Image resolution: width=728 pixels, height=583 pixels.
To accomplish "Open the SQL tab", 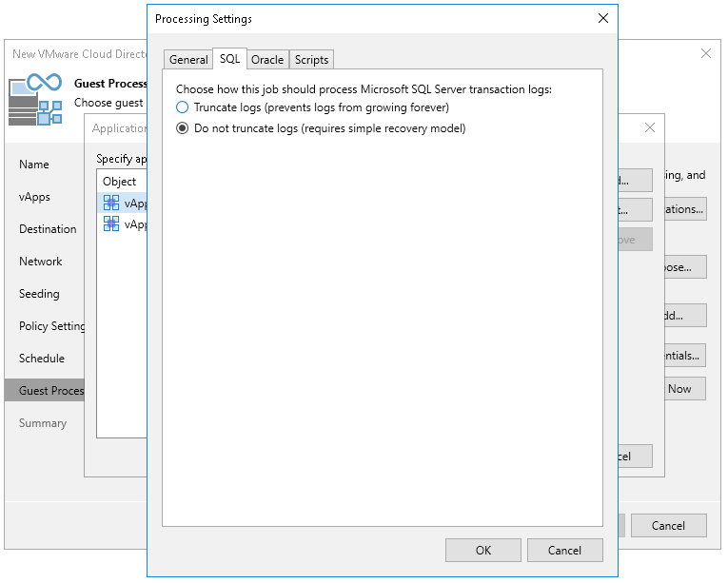I will pyautogui.click(x=230, y=59).
